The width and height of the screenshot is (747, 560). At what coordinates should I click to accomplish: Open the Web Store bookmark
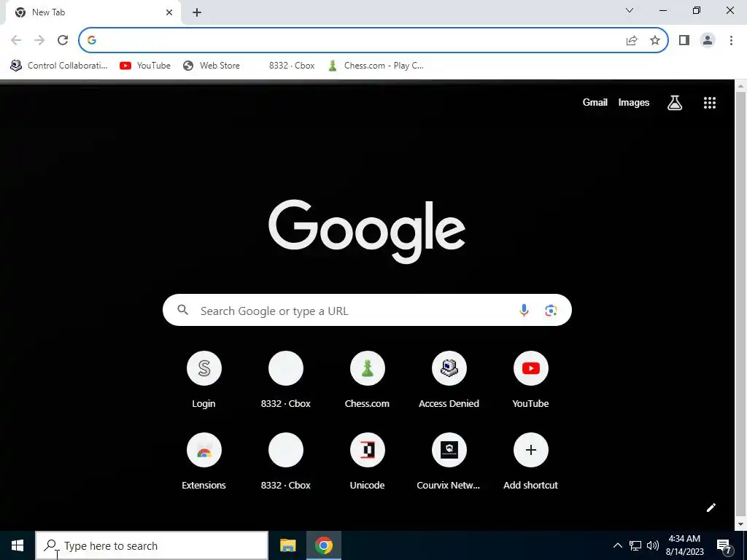click(212, 66)
